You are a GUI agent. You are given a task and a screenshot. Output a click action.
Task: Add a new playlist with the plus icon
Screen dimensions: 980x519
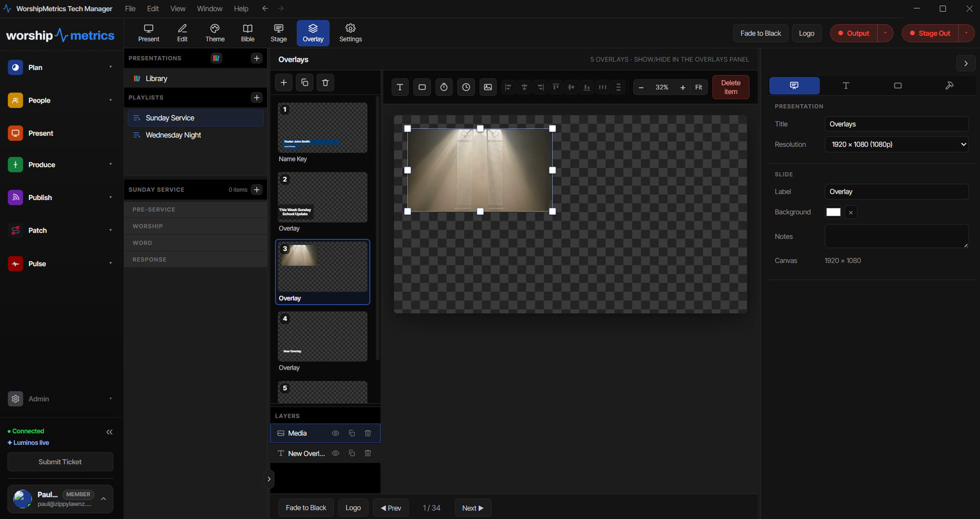[x=257, y=97]
